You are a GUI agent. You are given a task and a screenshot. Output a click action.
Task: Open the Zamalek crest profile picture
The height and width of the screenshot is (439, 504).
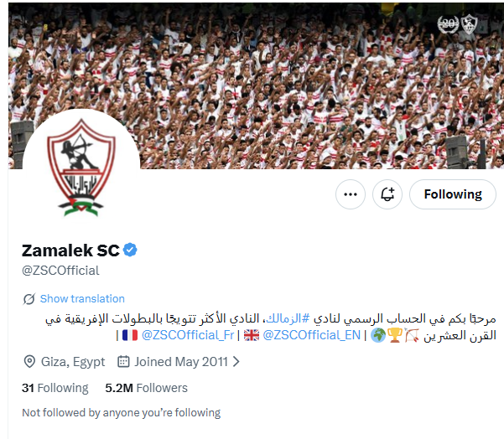coord(81,168)
